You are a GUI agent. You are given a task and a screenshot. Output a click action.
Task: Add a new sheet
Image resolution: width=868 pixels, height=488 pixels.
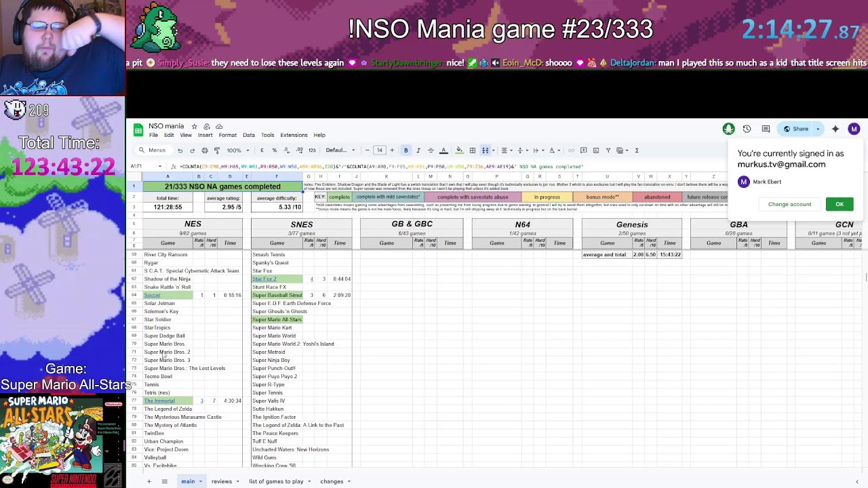[x=149, y=481]
